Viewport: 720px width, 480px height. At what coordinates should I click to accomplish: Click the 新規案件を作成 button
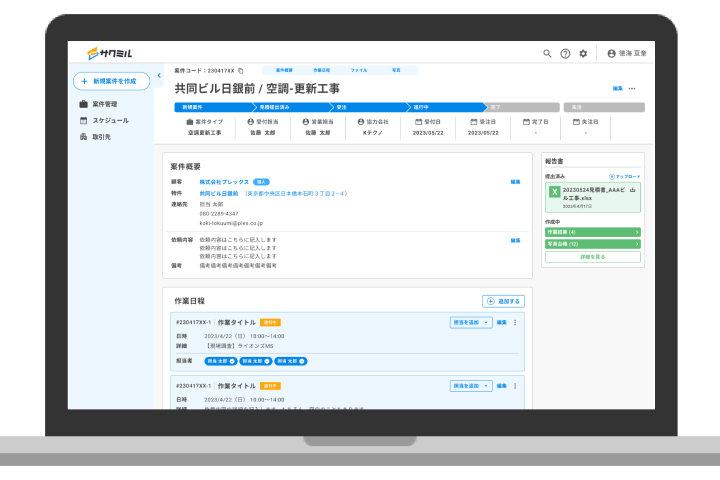111,81
